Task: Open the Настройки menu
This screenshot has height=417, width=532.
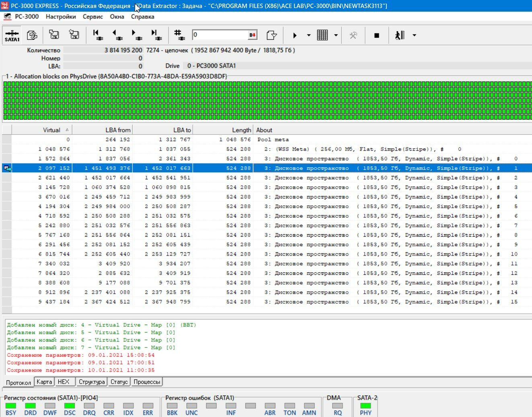Action: pyautogui.click(x=61, y=16)
